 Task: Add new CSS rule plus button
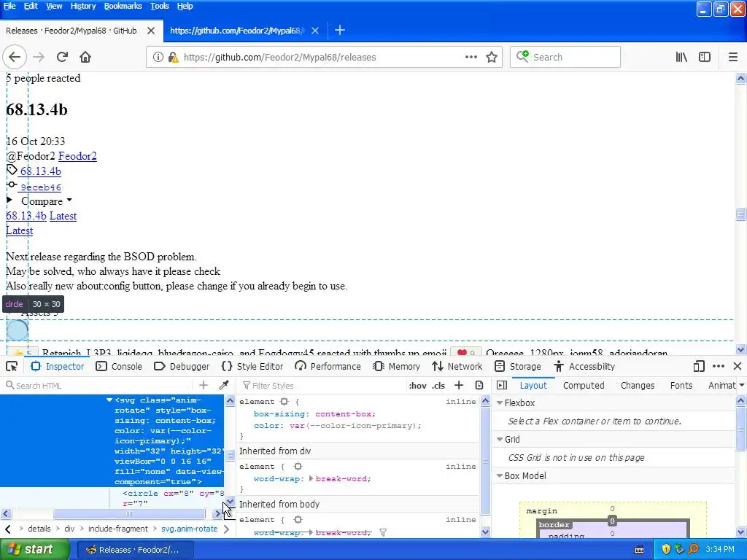[459, 385]
